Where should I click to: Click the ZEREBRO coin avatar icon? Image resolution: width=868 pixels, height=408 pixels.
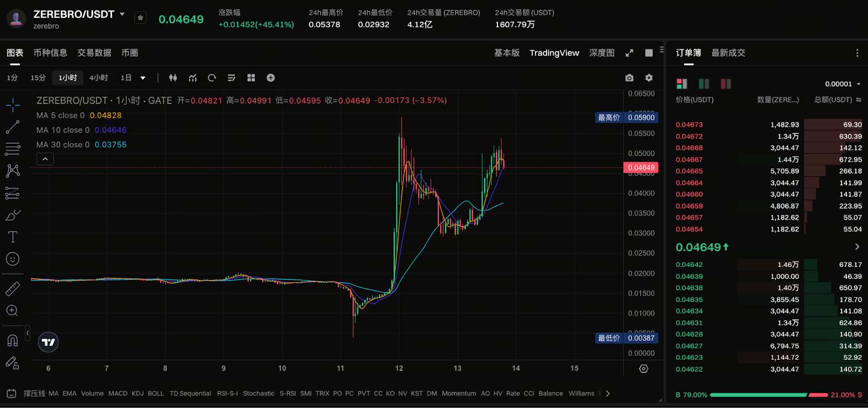[16, 18]
